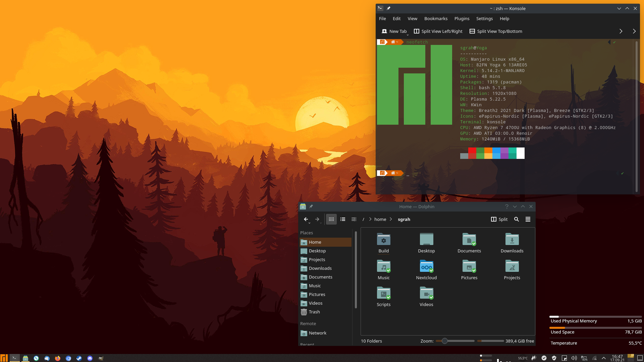Open Konsole View menu
The image size is (644, 362).
click(413, 18)
